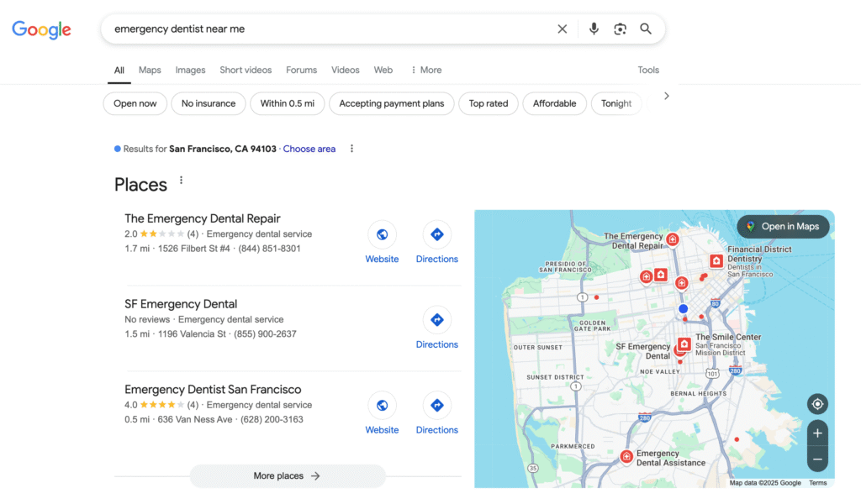
Task: Zoom in on the map
Action: point(816,433)
